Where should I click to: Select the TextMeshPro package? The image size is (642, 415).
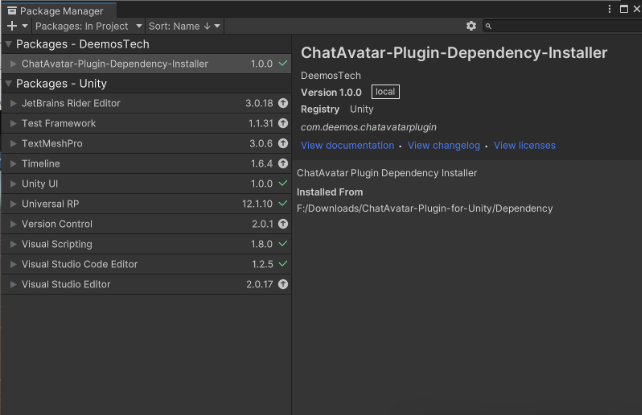146,143
